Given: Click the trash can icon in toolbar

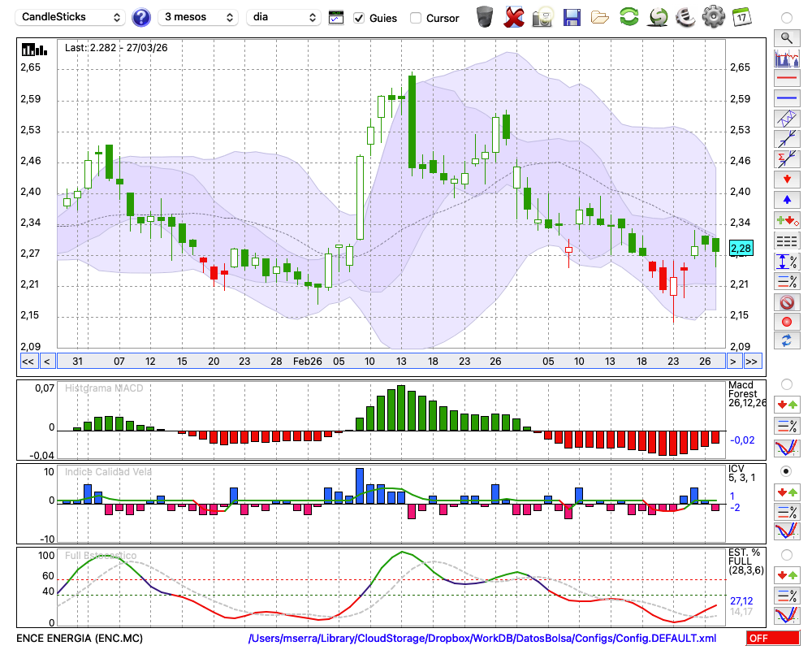Looking at the screenshot, I should [485, 16].
